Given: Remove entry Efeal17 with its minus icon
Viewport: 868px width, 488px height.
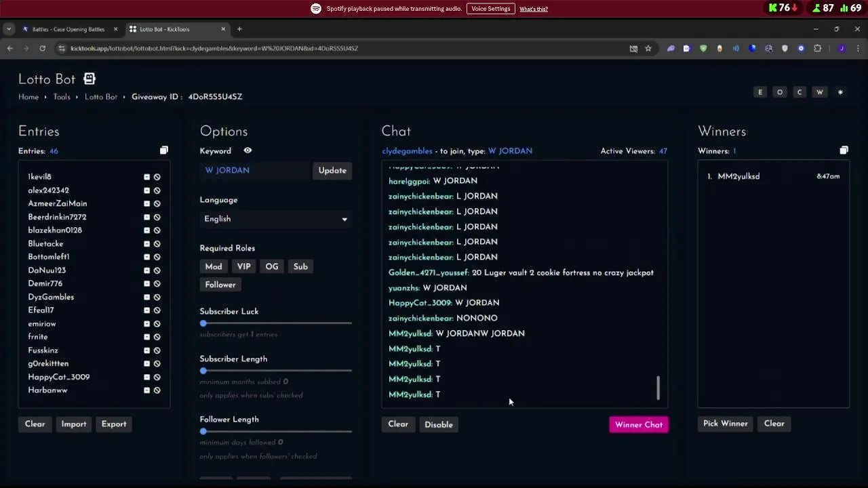Looking at the screenshot, I should pyautogui.click(x=146, y=310).
